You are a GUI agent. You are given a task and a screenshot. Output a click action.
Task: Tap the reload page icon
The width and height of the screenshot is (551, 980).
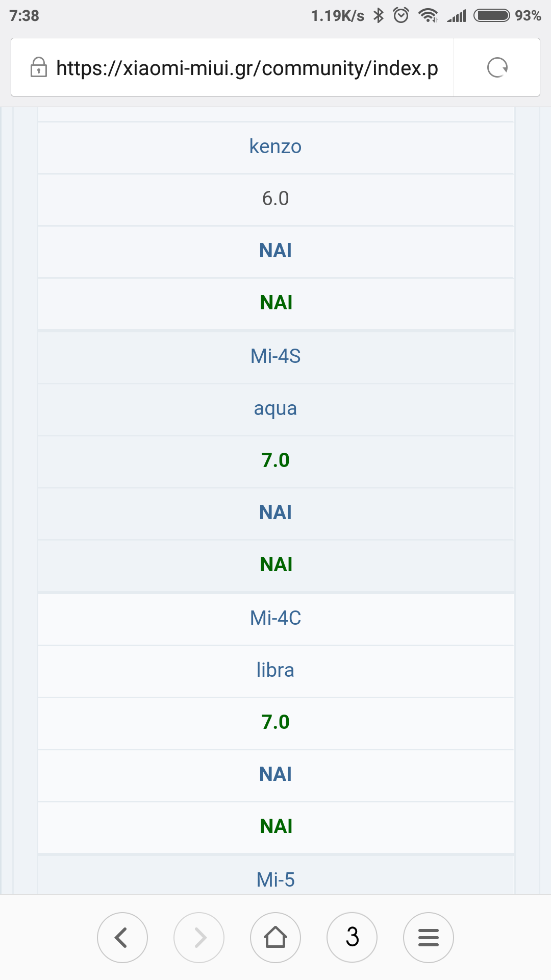click(x=497, y=67)
